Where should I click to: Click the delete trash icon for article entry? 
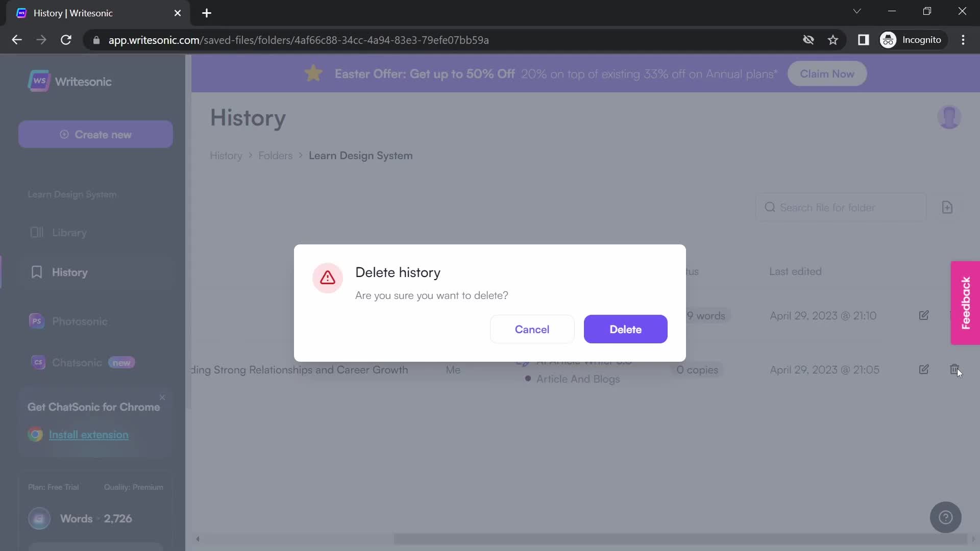tap(954, 369)
